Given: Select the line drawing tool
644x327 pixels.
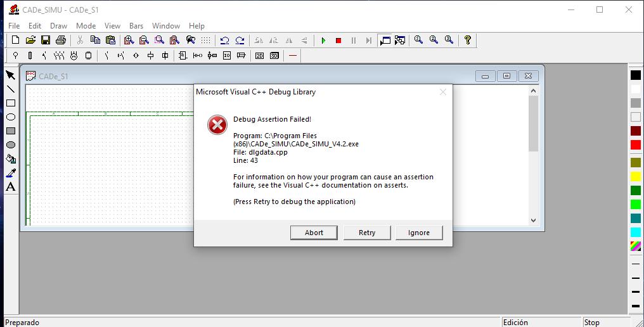Looking at the screenshot, I should pos(11,89).
